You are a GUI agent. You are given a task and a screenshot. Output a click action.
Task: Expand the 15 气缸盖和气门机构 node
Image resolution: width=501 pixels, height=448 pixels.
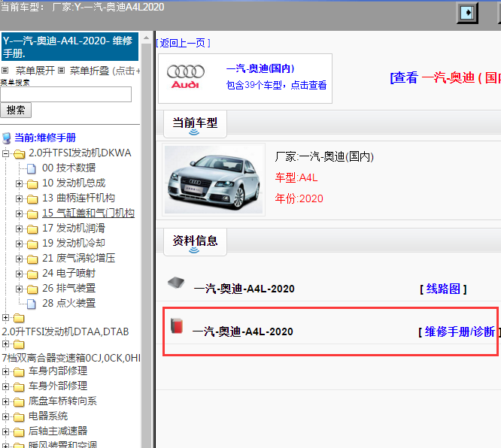pos(19,213)
